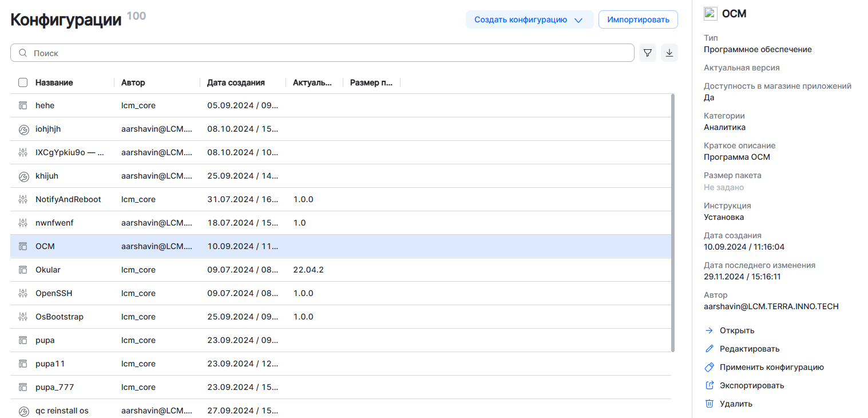This screenshot has width=868, height=418.
Task: Sort by the Название column header
Action: click(54, 82)
